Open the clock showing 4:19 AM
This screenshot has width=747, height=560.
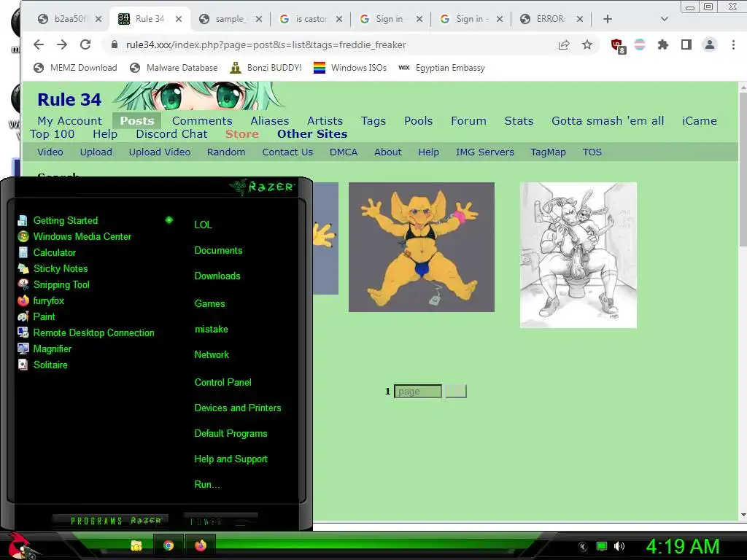coord(682,546)
